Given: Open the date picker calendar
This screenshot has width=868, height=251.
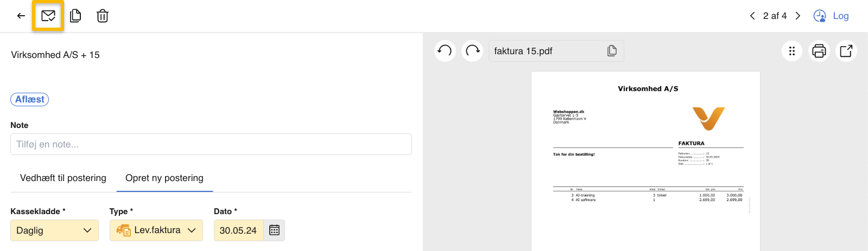Looking at the screenshot, I should (274, 230).
